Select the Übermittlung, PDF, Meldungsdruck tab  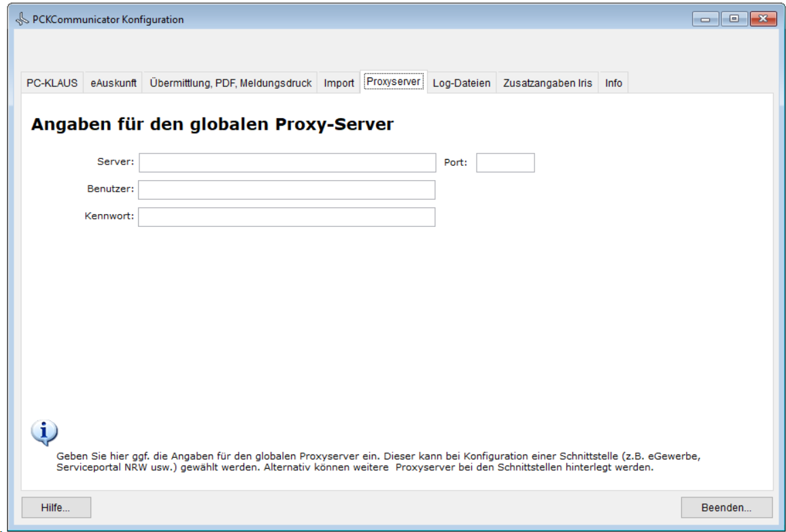pyautogui.click(x=230, y=83)
